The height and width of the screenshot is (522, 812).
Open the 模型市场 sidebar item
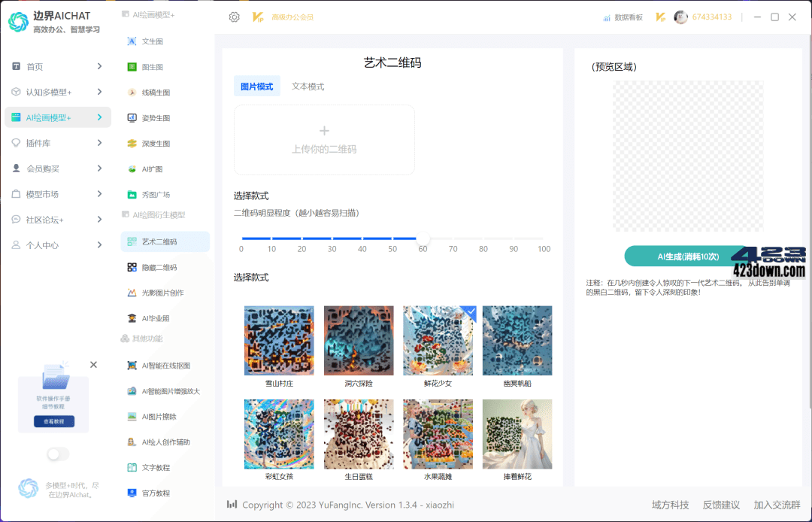coord(57,194)
